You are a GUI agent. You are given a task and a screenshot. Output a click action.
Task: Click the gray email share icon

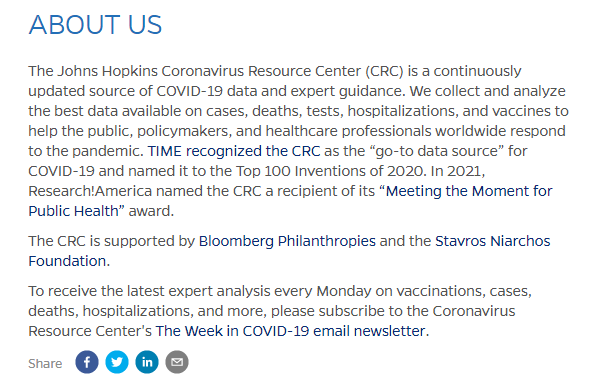coord(177,362)
